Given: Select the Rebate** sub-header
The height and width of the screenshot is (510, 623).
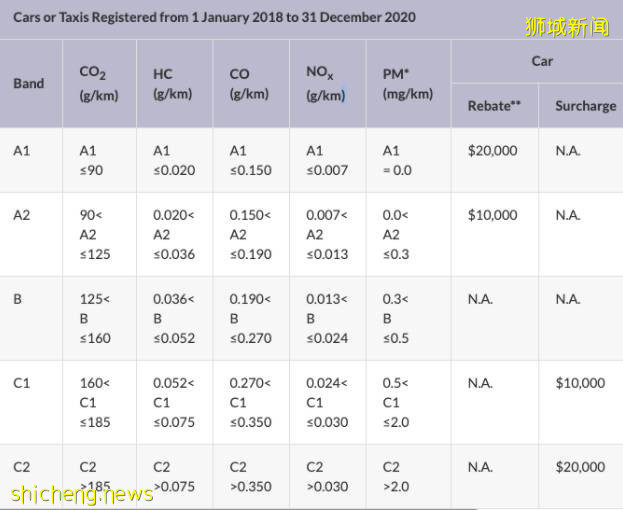Looking at the screenshot, I should click(494, 105).
